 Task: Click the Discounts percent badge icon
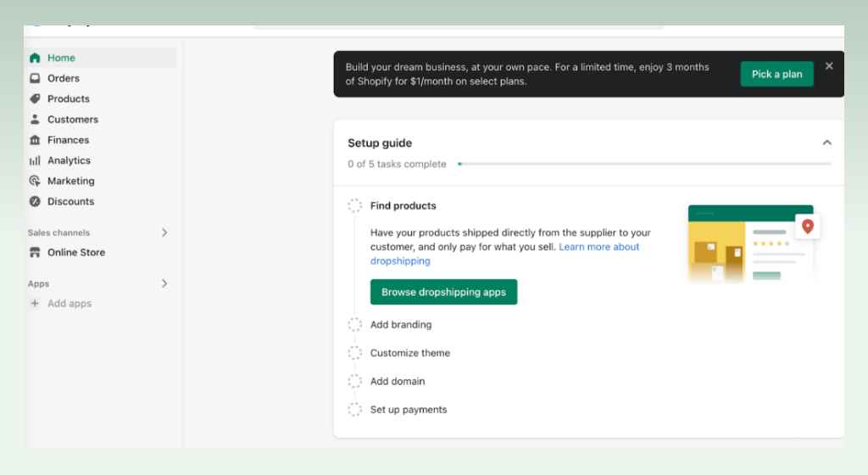[35, 202]
